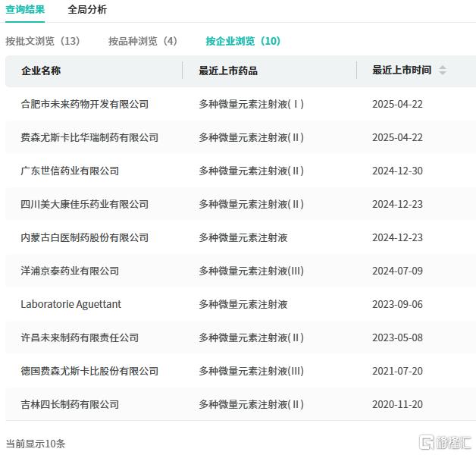Image resolution: width=476 pixels, height=455 pixels.
Task: Click date 2025-04-22 in 费森尤斯卡比华瑞 row
Action: 397,137
